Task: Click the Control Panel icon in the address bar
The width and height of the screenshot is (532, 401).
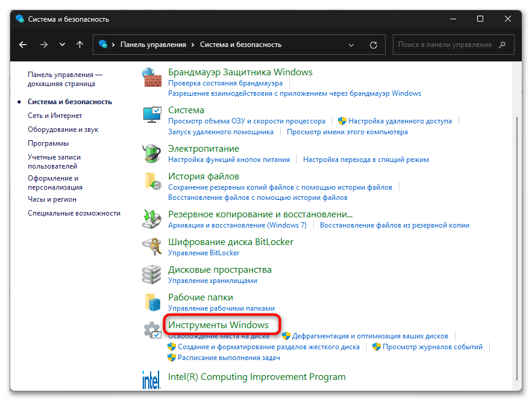Action: coord(103,44)
